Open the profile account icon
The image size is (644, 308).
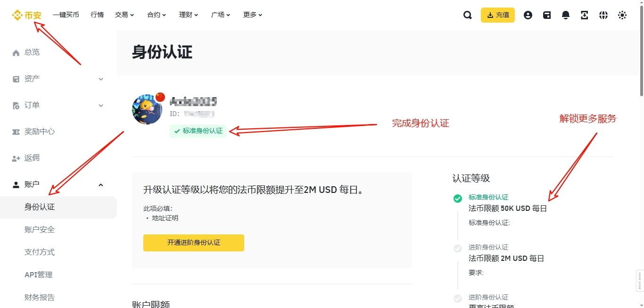(528, 15)
